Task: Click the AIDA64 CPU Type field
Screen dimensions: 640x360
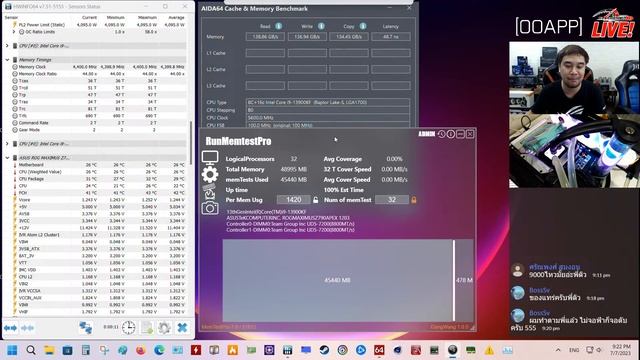Action: pyautogui.click(x=328, y=102)
